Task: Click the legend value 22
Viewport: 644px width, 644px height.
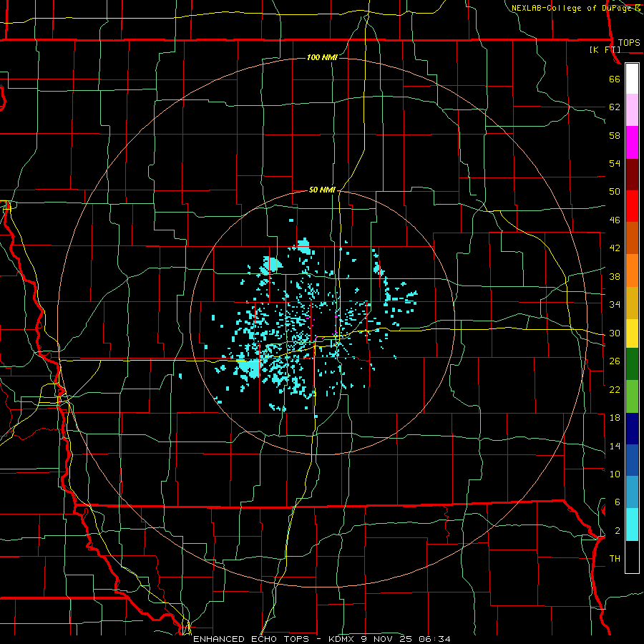Action: (615, 389)
